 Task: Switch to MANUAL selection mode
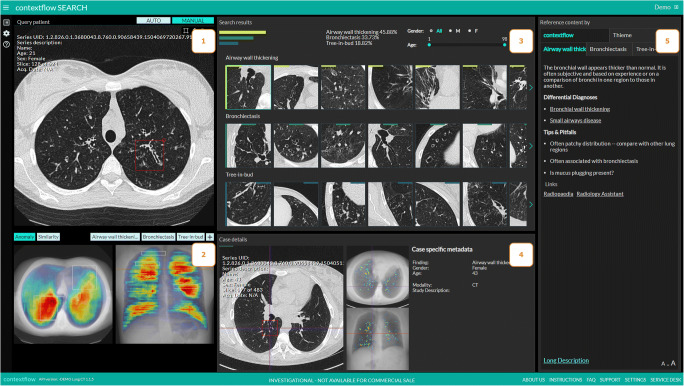193,20
